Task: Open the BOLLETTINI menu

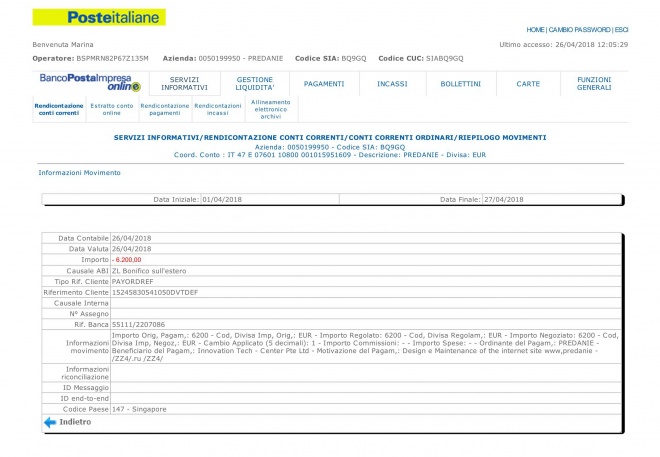Action: (x=460, y=83)
